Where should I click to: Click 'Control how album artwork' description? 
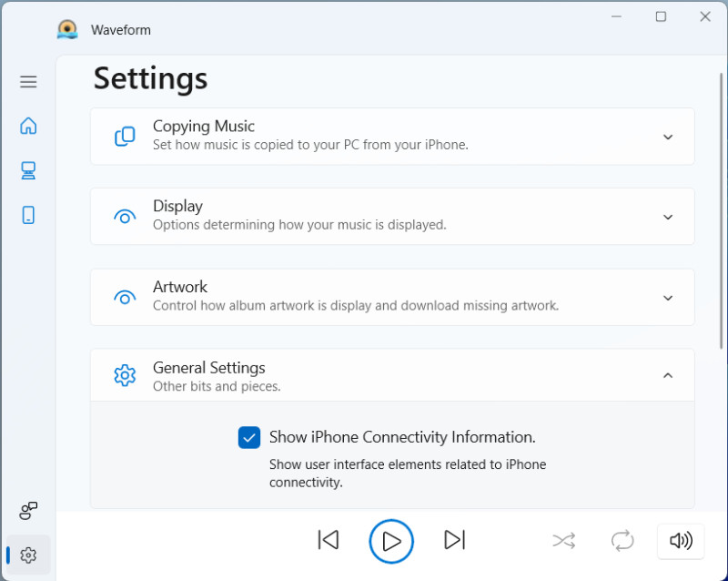click(356, 305)
